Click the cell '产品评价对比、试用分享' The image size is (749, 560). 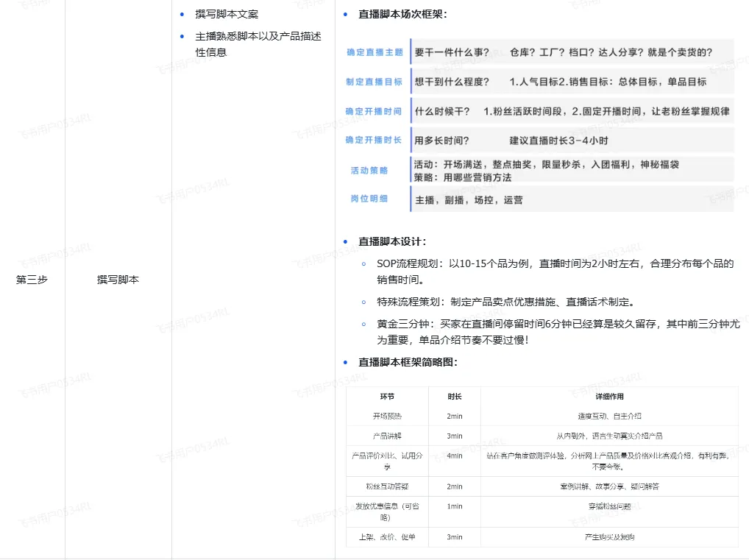click(388, 461)
